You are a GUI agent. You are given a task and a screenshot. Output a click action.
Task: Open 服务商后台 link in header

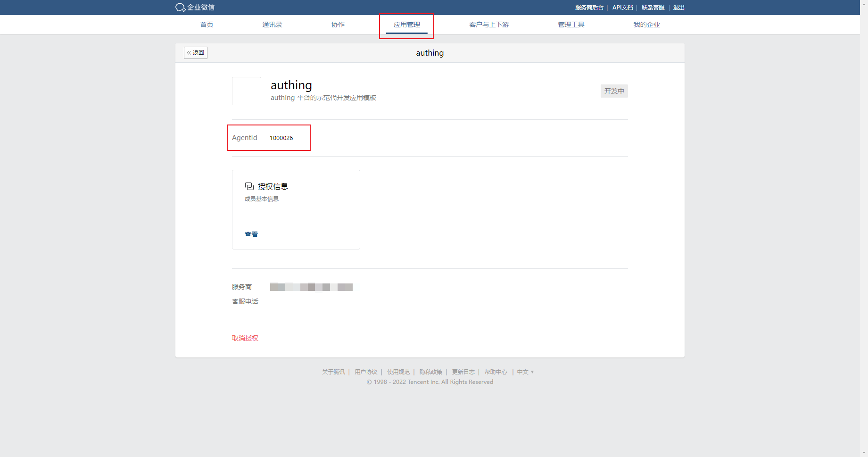tap(589, 8)
